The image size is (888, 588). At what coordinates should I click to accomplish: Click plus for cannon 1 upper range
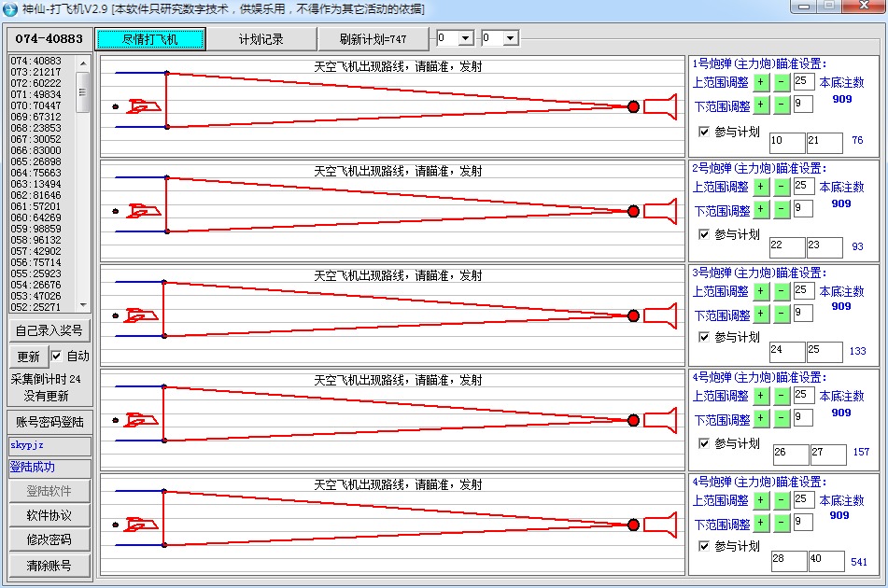pos(761,82)
